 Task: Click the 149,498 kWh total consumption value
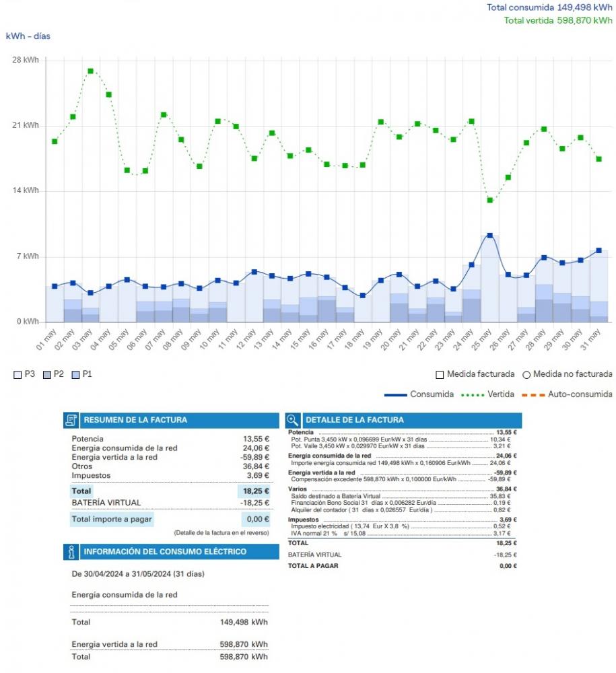(x=244, y=623)
